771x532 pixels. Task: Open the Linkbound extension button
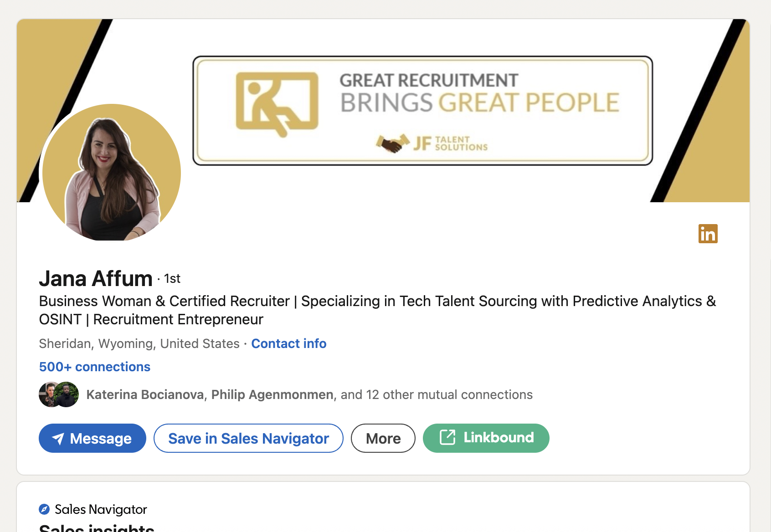click(486, 438)
